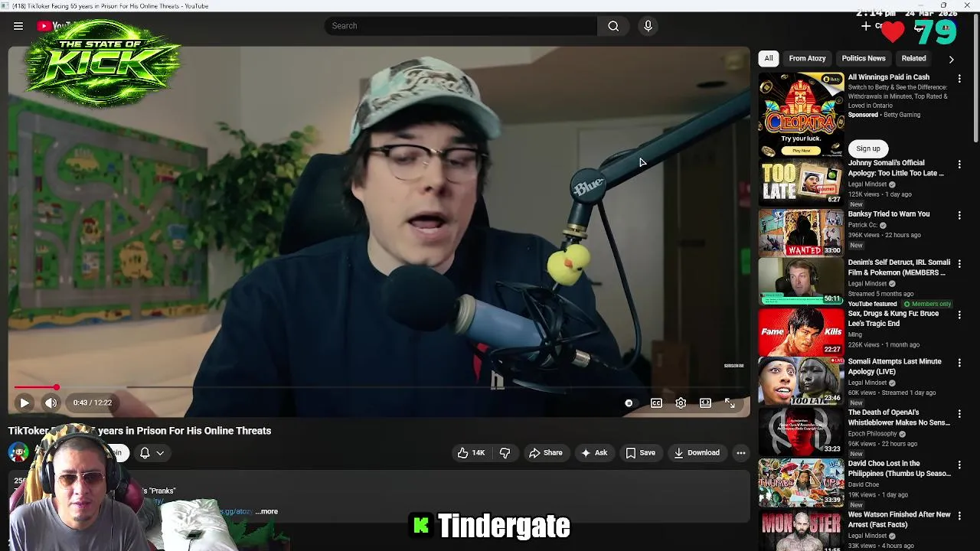
Task: Open Johnny Somali's Official Apology video
Action: point(896,168)
